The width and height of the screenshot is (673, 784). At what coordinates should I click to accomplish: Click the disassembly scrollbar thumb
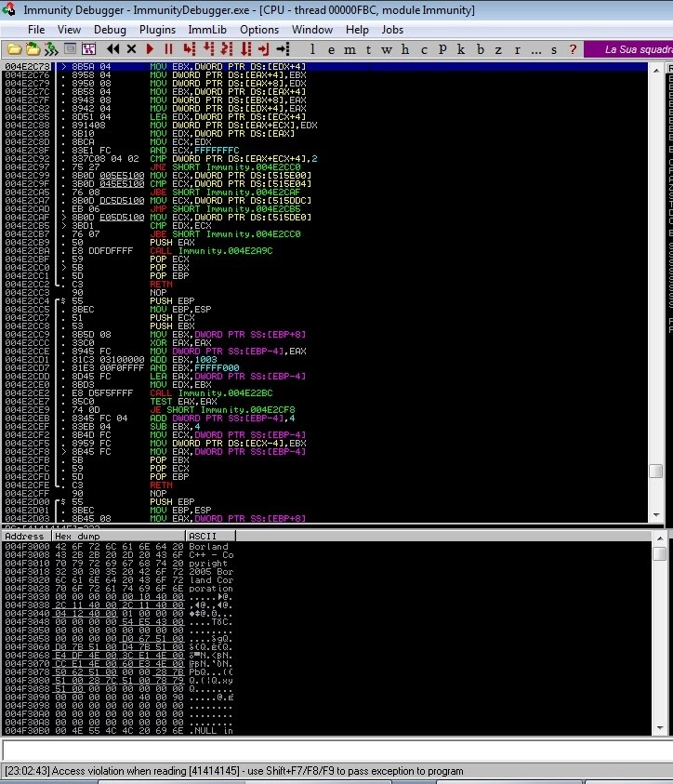pos(656,471)
